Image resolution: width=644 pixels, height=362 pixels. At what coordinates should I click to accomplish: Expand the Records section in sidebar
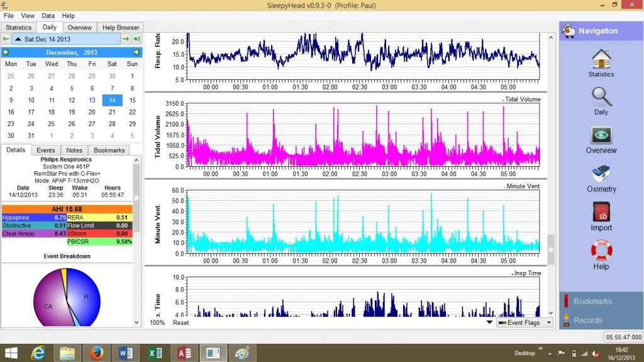coord(587,320)
